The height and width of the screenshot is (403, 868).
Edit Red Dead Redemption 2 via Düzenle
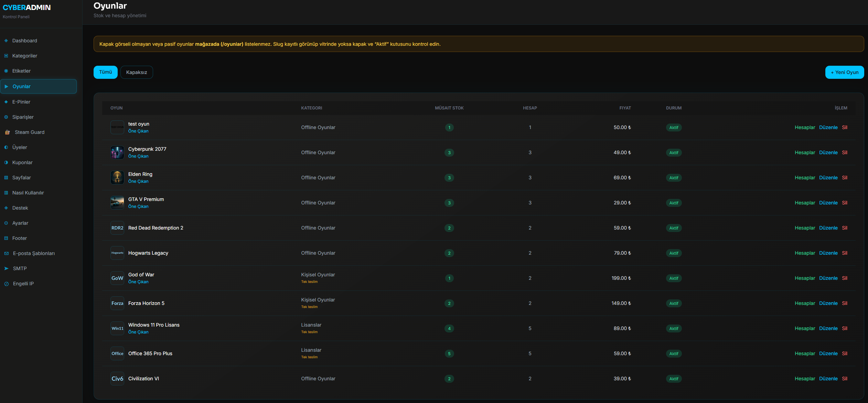click(828, 228)
